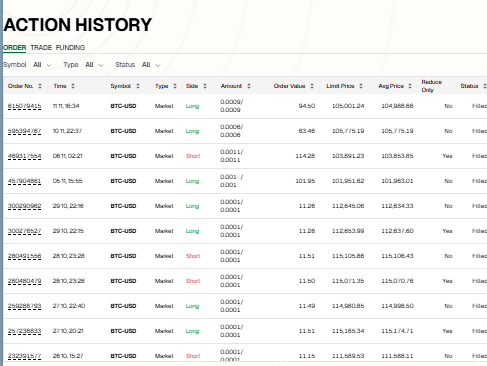Select avg price 112,637.60
Viewport: 487px width, 366px height.
pos(397,231)
